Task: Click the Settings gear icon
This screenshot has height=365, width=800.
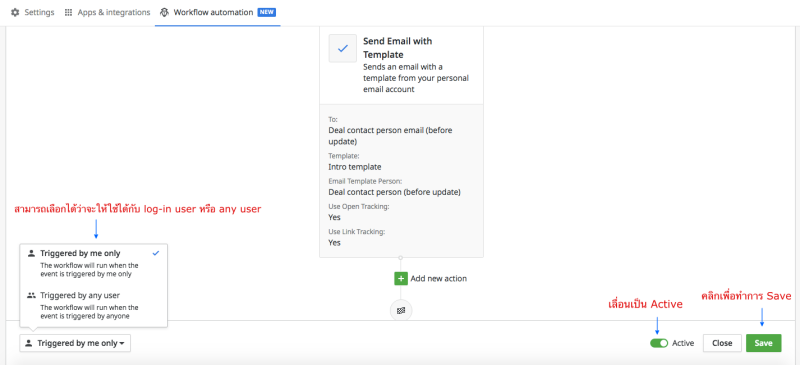Action: pos(15,12)
